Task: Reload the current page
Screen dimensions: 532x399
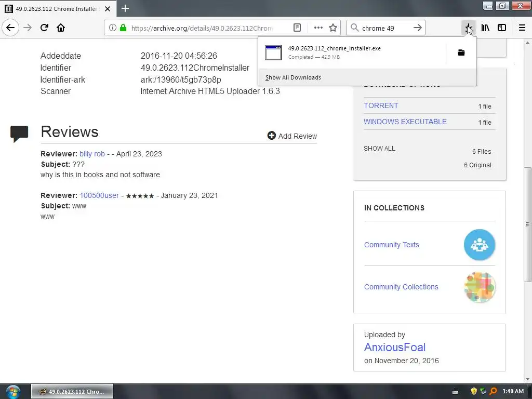Action: 44,28
